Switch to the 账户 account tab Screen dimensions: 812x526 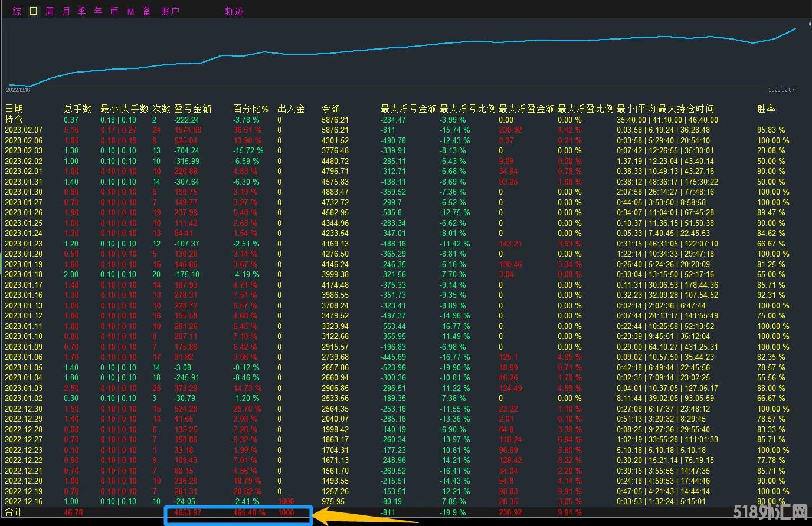click(170, 11)
